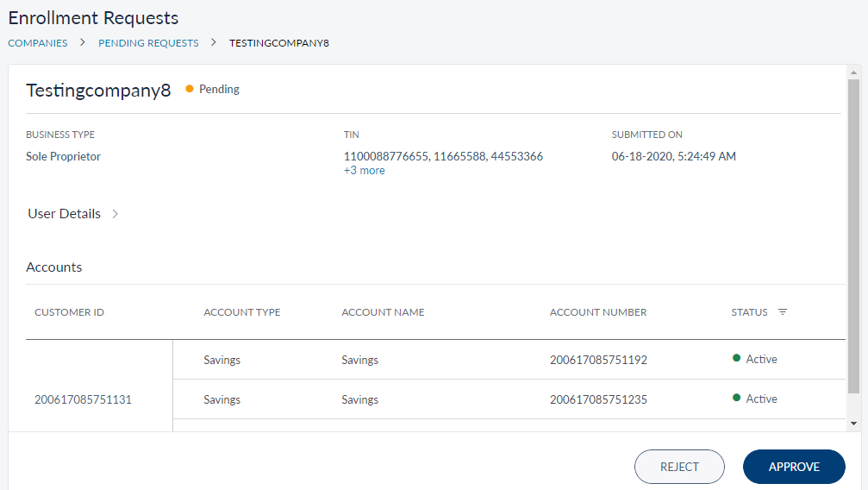The image size is (868, 490).
Task: Show more TINs via '+3 more'
Action: (364, 171)
